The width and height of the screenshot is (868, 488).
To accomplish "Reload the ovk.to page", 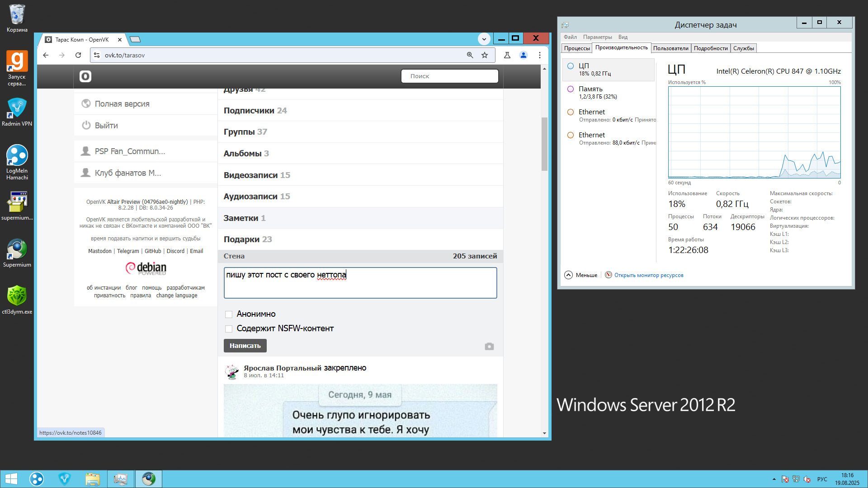I will (x=78, y=55).
